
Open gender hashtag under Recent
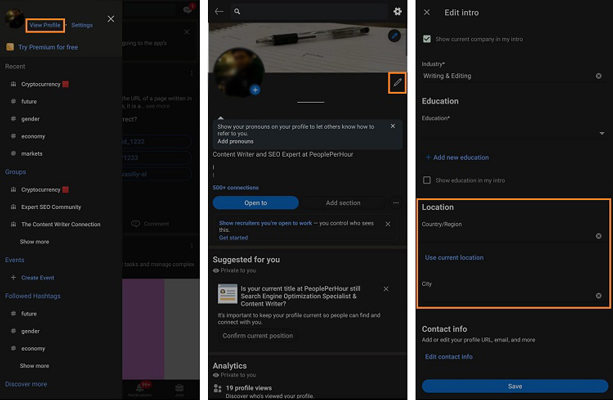point(30,118)
